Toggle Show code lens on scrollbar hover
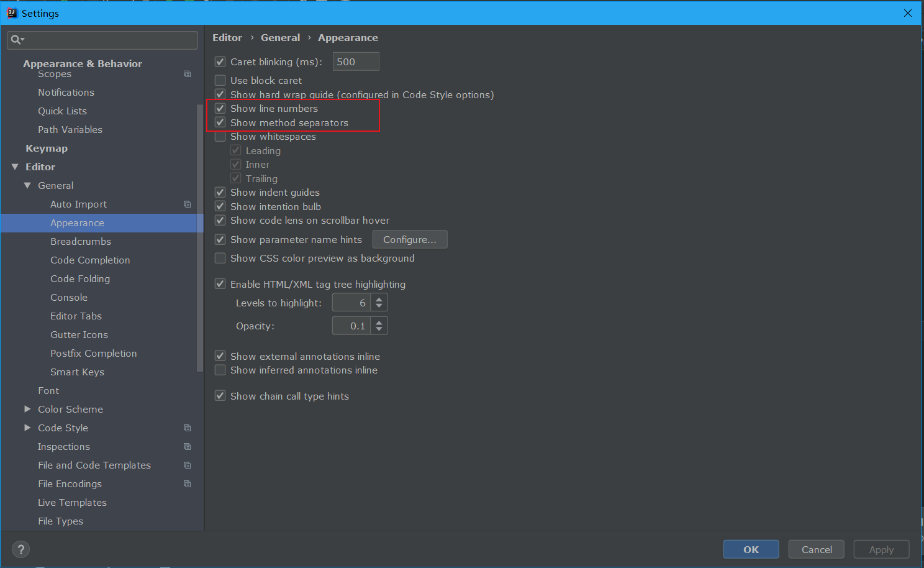924x568 pixels. coord(220,220)
